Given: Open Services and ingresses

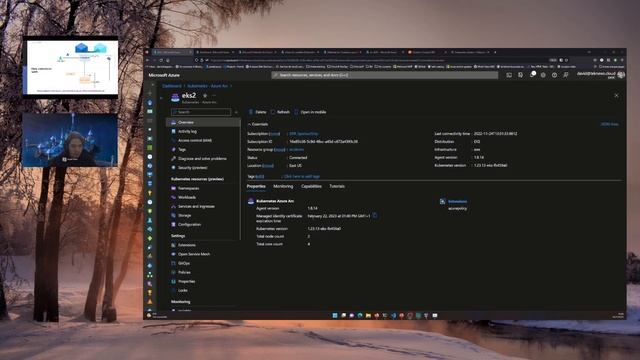Looking at the screenshot, I should tap(196, 206).
